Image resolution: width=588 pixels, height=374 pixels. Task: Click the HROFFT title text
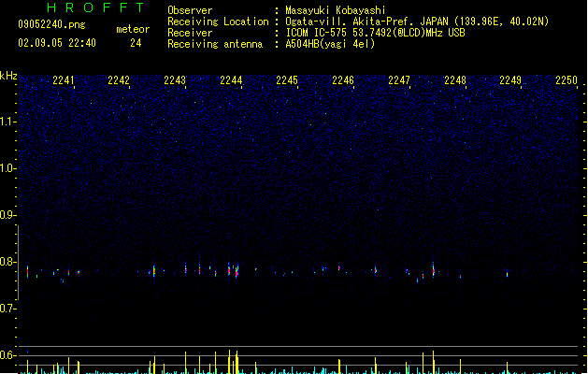pyautogui.click(x=95, y=7)
